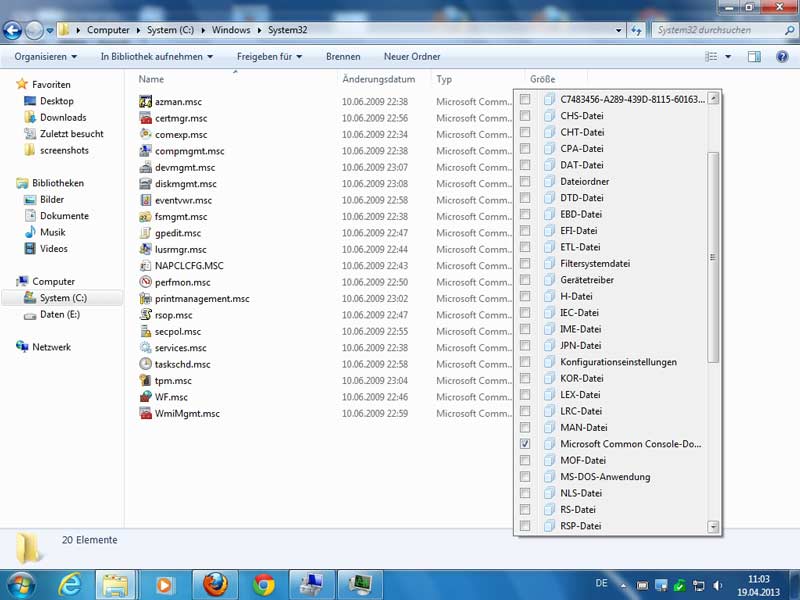Click the help question mark icon

[x=783, y=57]
